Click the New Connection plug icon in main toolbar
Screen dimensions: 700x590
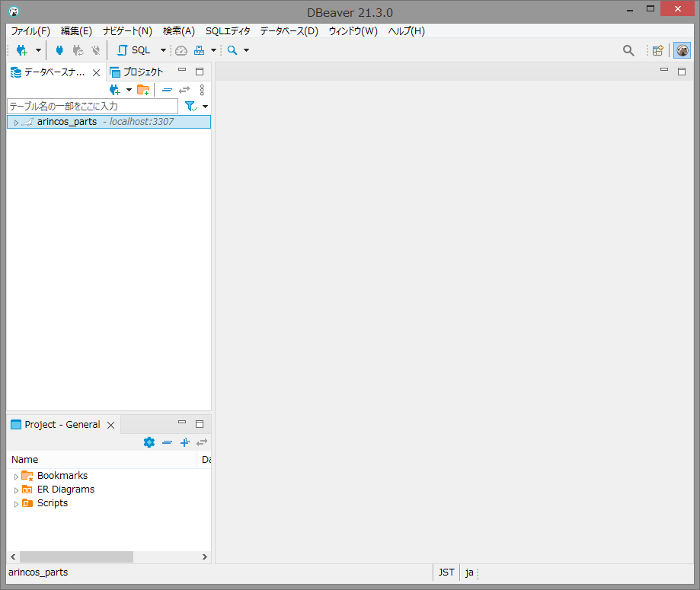tap(22, 50)
